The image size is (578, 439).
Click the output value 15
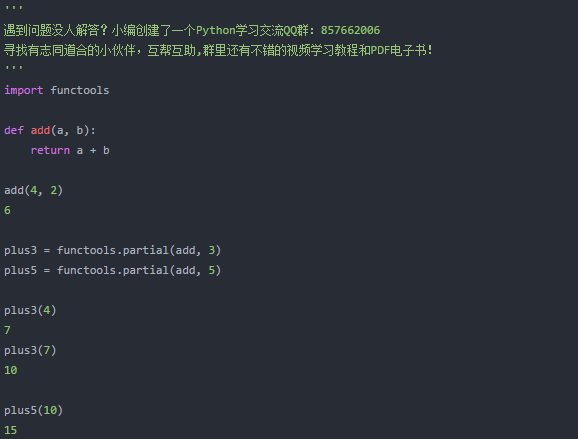[x=11, y=430]
